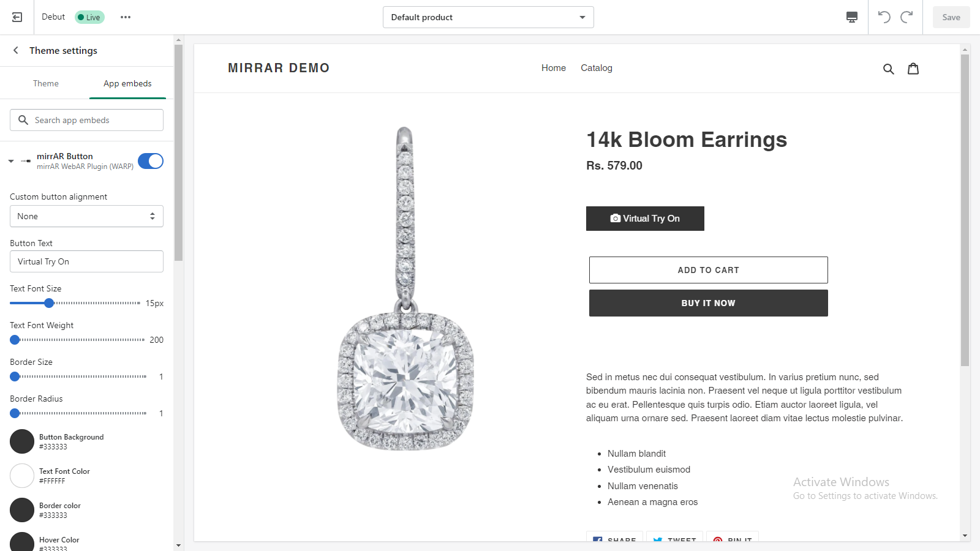
Task: Click the redo arrow icon
Action: tap(907, 17)
